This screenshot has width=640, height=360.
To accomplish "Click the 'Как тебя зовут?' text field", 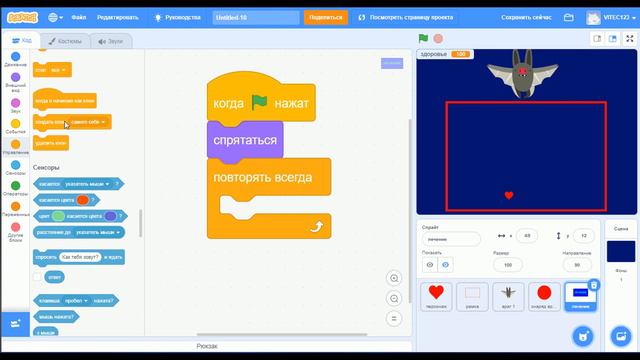I will (80, 257).
